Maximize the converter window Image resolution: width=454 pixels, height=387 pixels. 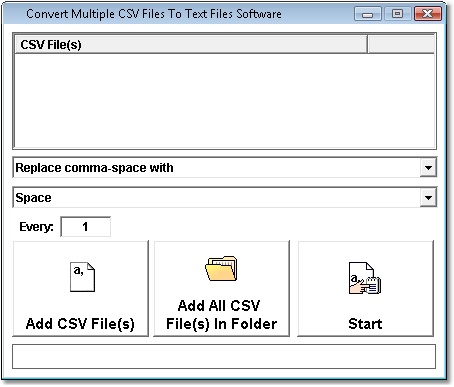coord(397,14)
